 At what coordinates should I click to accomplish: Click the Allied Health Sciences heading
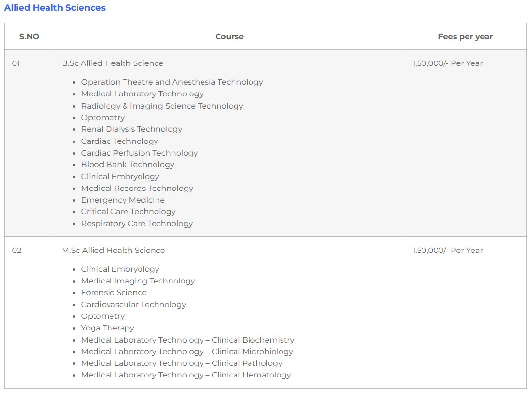pyautogui.click(x=55, y=8)
